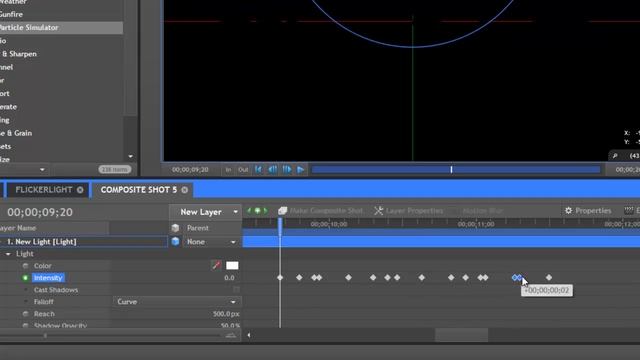Open the New Layer dropdown
640x360 pixels.
coord(205,212)
